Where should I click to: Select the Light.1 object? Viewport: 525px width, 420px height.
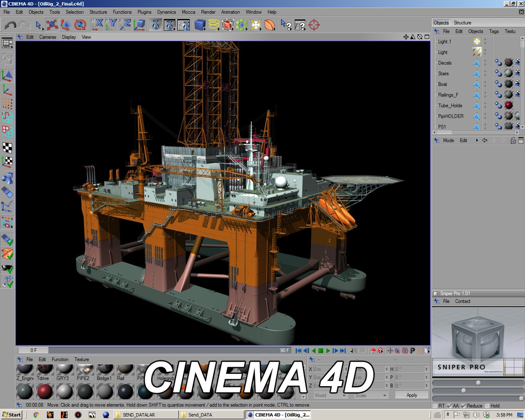[444, 42]
